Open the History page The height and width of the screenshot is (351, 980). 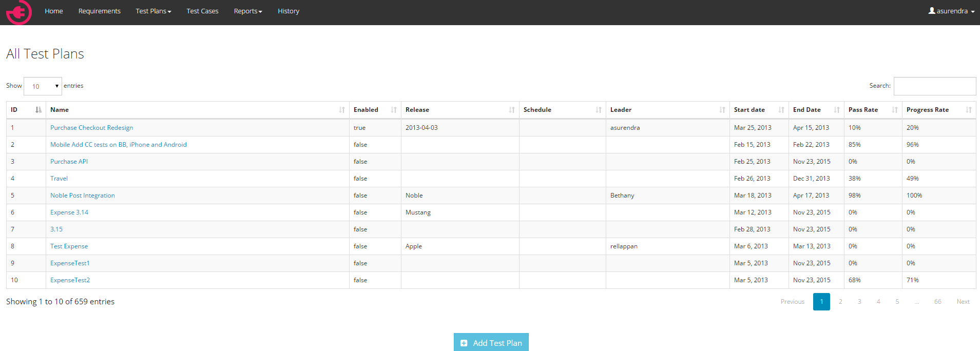[289, 11]
